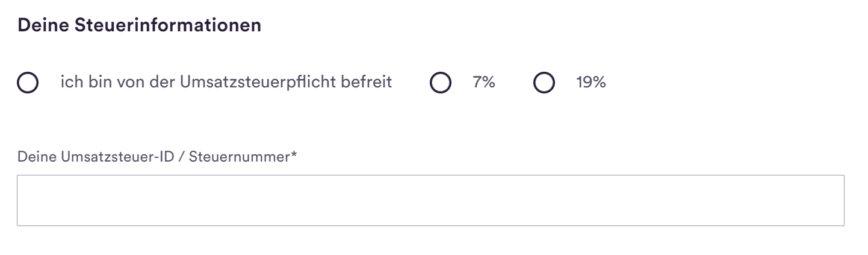
Task: Click the '7%' label text
Action: pyautogui.click(x=483, y=83)
